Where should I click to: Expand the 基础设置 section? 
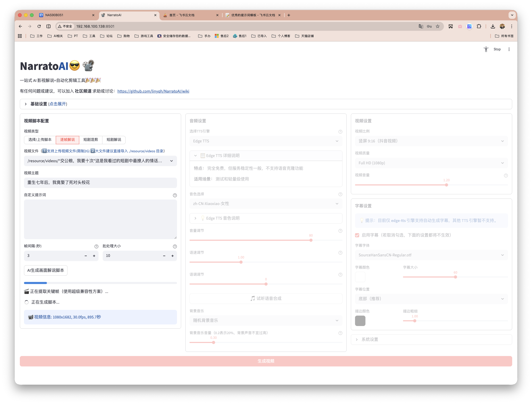pyautogui.click(x=48, y=104)
